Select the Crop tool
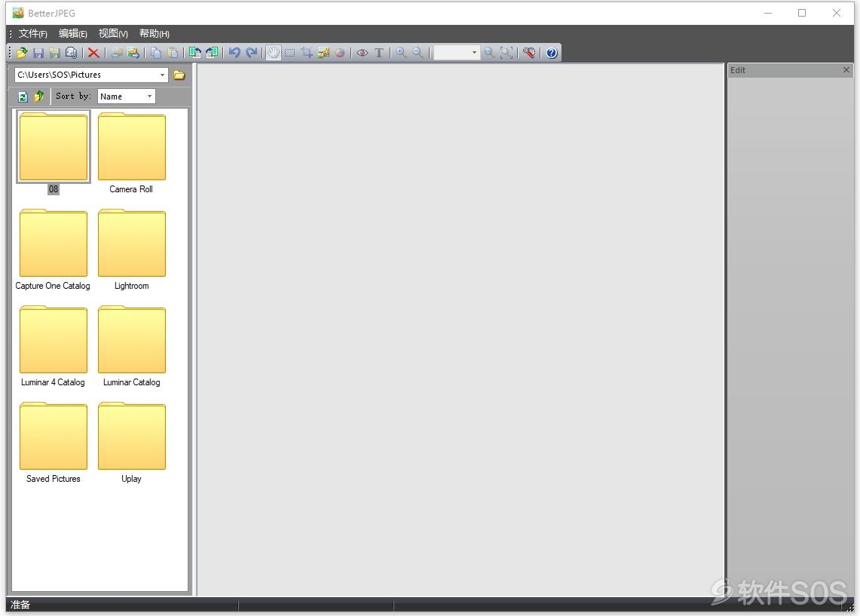The width and height of the screenshot is (860, 616). click(307, 53)
